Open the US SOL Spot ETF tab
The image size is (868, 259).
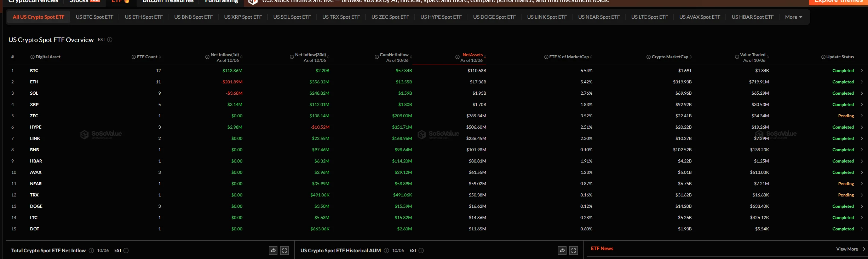point(292,17)
